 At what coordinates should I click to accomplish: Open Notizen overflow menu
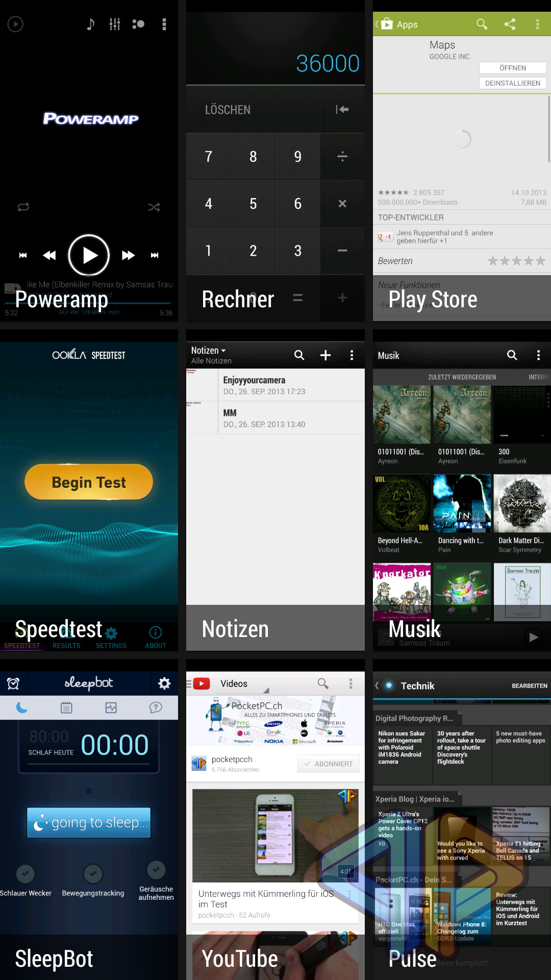click(x=352, y=355)
